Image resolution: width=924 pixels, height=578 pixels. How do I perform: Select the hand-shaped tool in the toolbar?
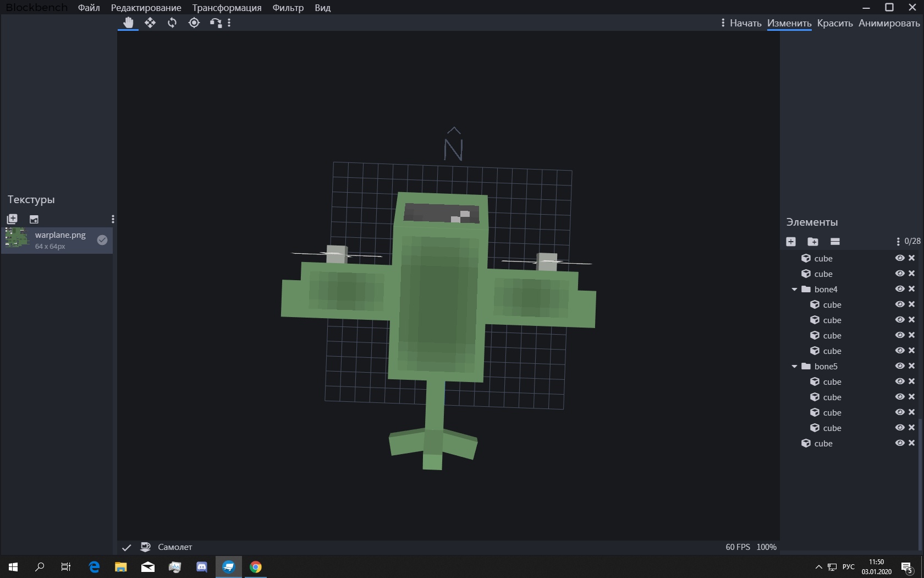pos(128,23)
